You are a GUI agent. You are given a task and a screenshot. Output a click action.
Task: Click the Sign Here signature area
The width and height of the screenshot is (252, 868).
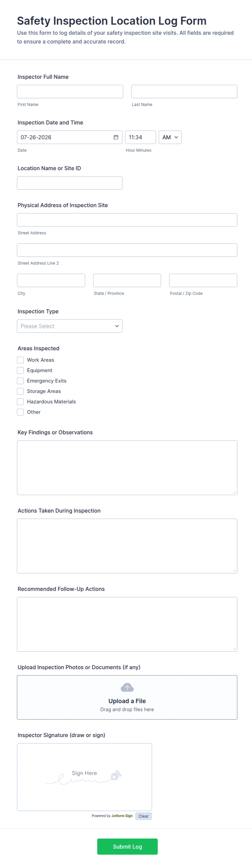[85, 777]
